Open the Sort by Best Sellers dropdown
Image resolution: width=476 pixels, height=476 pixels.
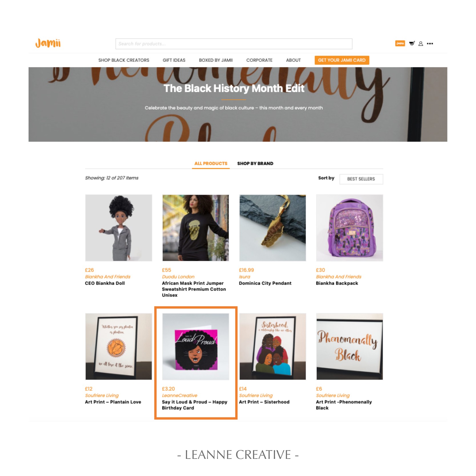pos(361,179)
